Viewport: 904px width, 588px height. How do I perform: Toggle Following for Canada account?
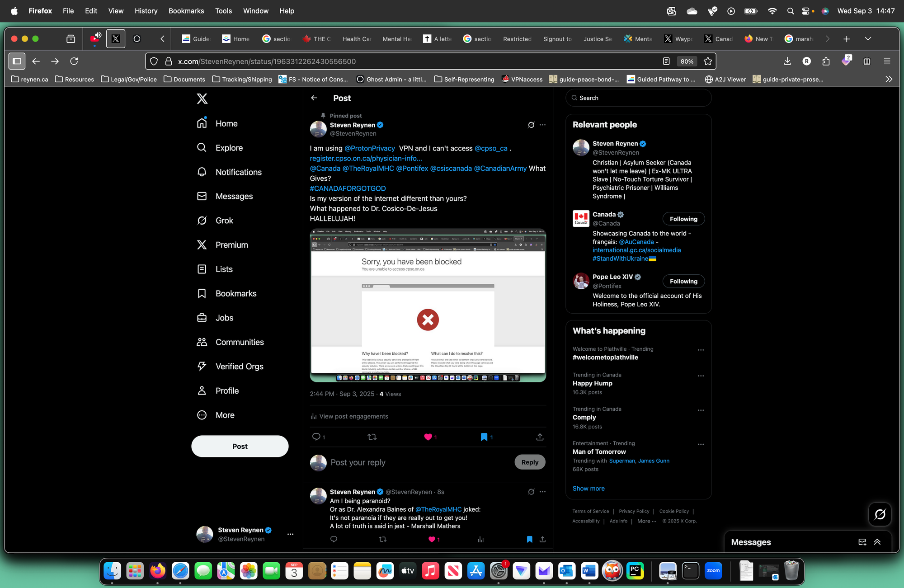pyautogui.click(x=683, y=219)
